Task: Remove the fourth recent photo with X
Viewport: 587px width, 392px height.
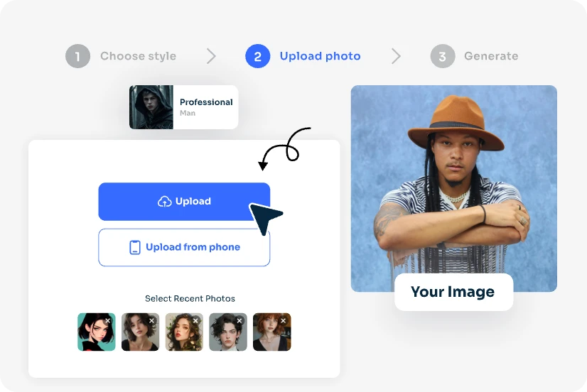Action: [240, 321]
